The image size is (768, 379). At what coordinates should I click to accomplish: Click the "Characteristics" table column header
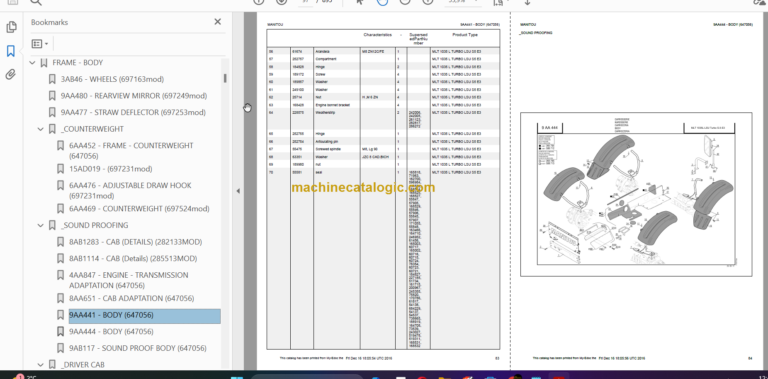378,35
